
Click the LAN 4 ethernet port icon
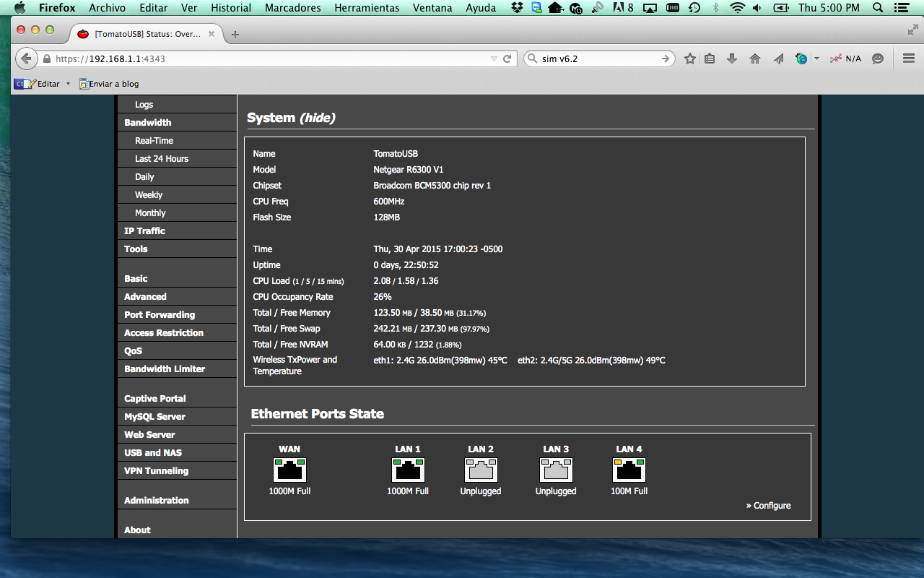click(x=629, y=470)
